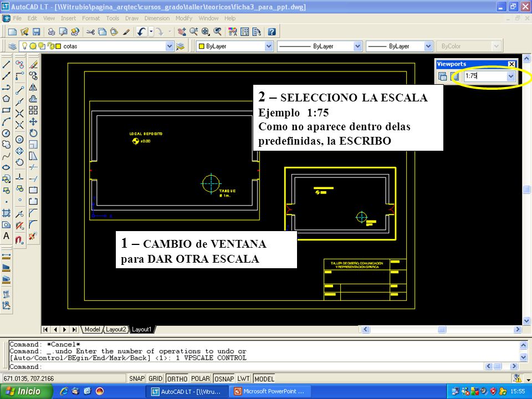532x399 pixels.
Task: Select the Line draw tool
Action: pos(6,64)
